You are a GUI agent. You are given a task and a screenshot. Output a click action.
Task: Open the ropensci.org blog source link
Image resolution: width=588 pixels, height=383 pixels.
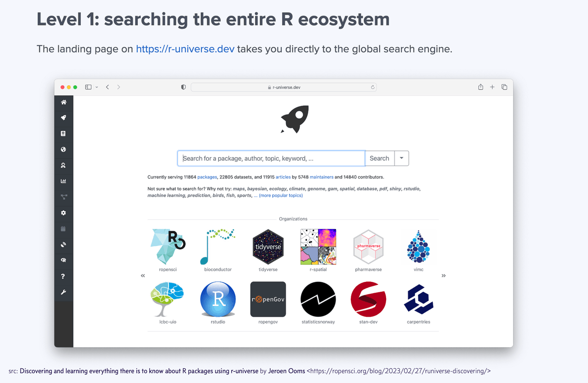tap(399, 371)
